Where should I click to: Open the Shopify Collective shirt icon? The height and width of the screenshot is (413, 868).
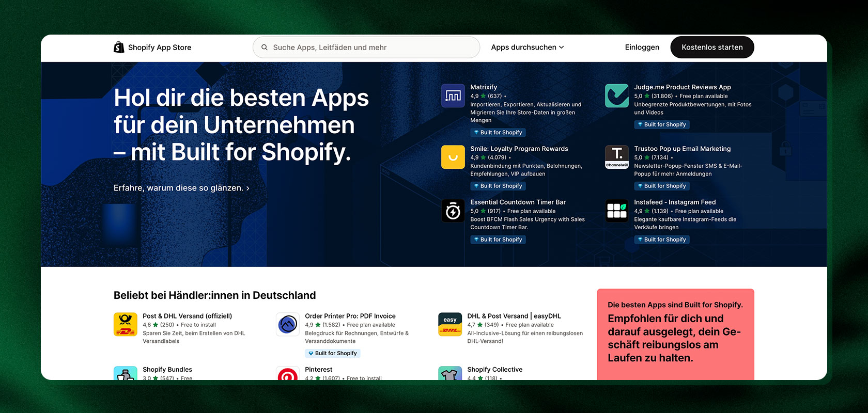[450, 373]
